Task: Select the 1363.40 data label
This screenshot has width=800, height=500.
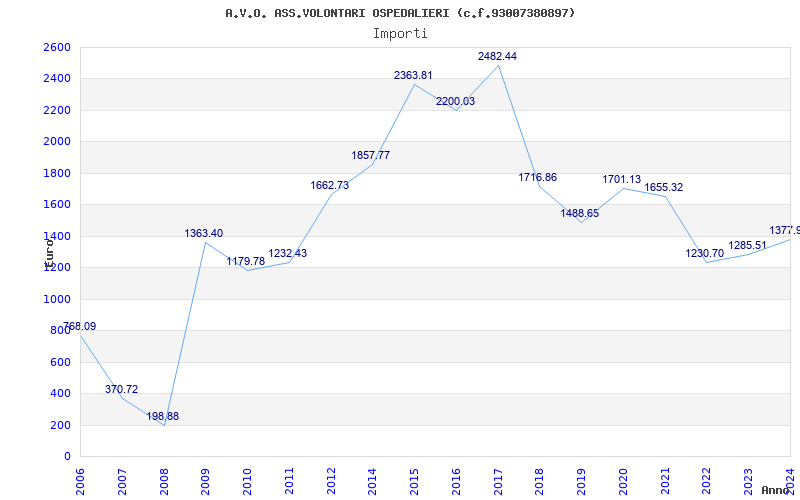Action: pos(204,233)
